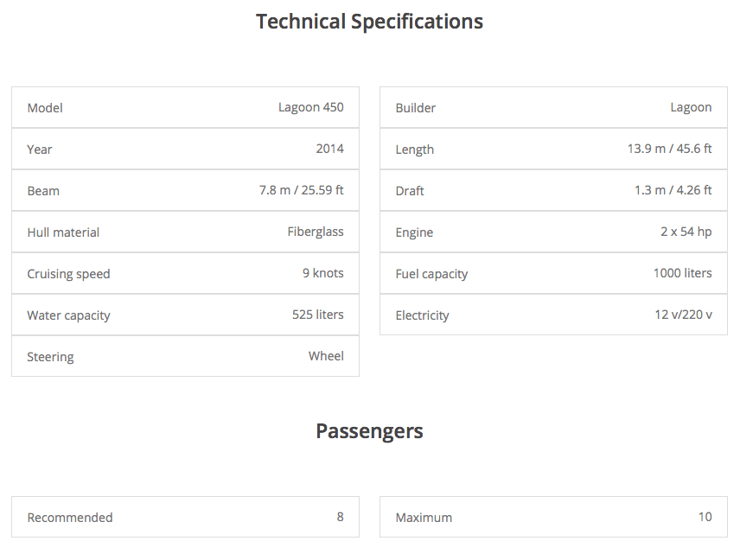Select the Model row labeled Lagoon 450

(186, 107)
